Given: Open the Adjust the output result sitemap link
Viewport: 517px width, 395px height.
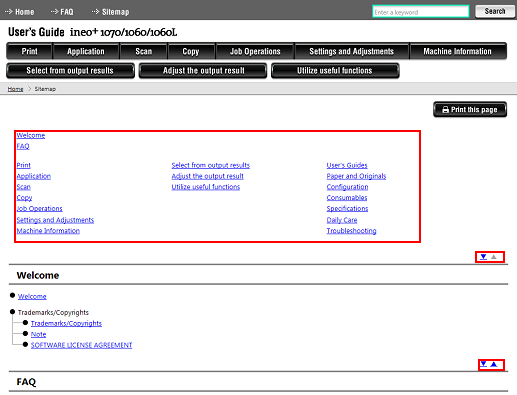Looking at the screenshot, I should [207, 176].
